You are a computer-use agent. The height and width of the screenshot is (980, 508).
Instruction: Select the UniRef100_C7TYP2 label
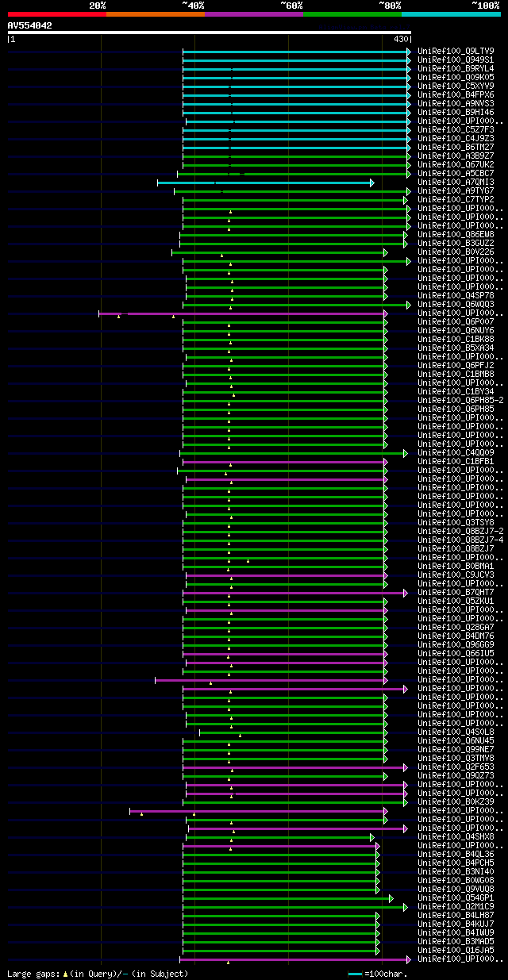click(x=456, y=199)
